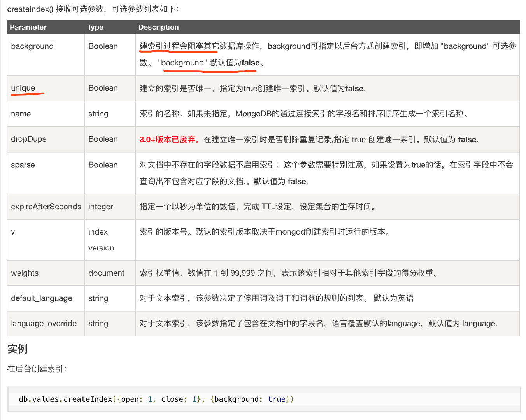Click the language_override description text
This screenshot has width=526, height=420.
click(318, 324)
